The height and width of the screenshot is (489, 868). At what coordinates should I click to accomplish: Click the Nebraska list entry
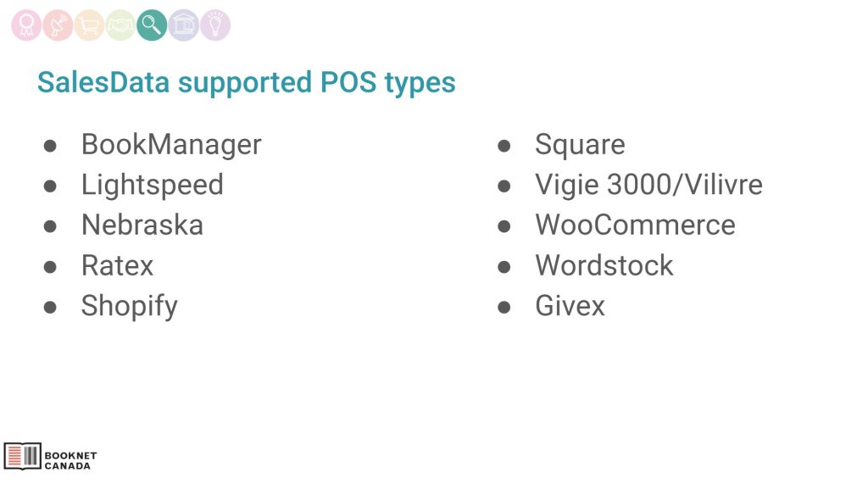pos(142,225)
